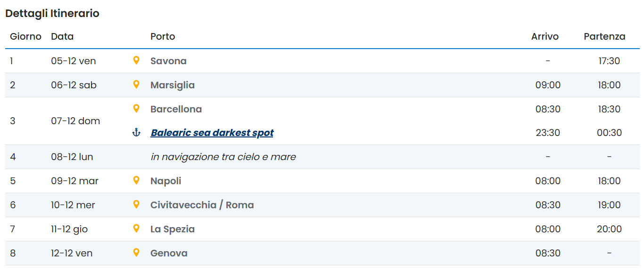Screen dimensions: 644x272
Task: Click the map pin icon beside Napoli
Action: tap(136, 180)
